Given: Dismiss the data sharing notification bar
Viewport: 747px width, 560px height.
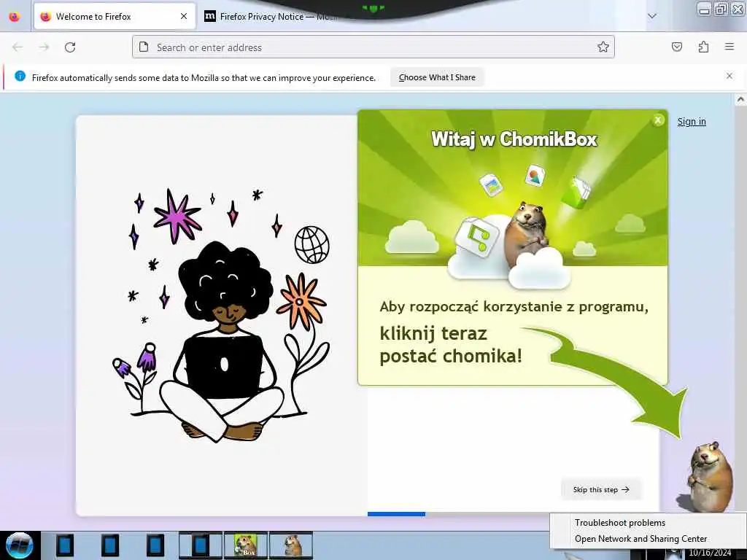Looking at the screenshot, I should tap(729, 76).
